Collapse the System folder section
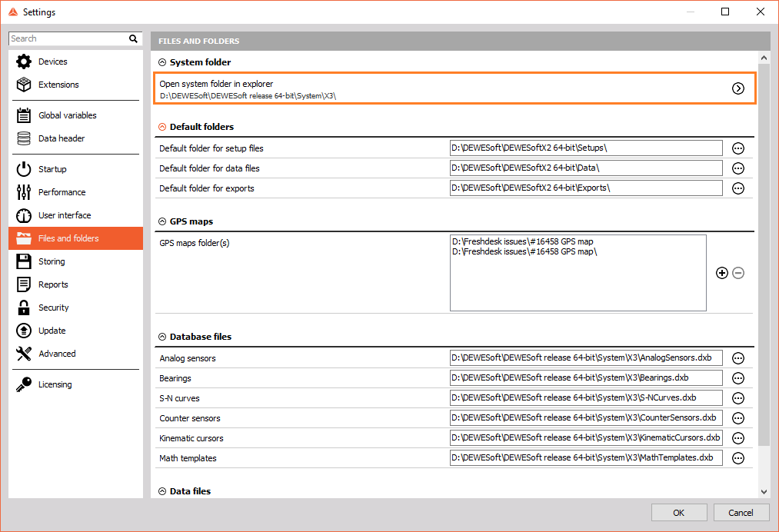This screenshot has height=532, width=779. click(162, 62)
